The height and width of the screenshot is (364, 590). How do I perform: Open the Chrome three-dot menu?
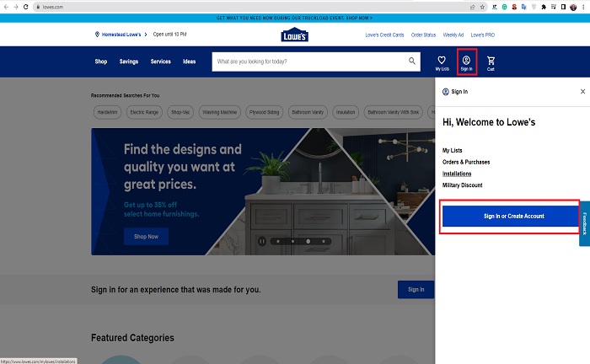(584, 7)
